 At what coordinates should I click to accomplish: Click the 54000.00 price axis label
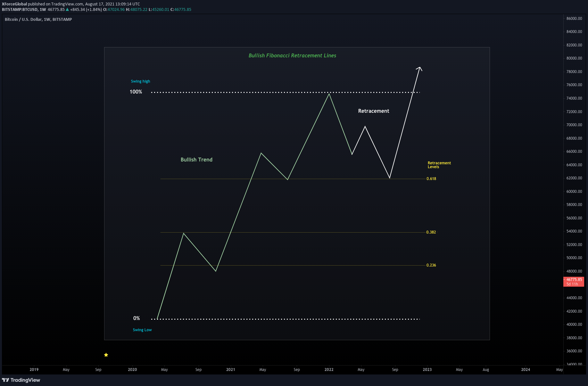[574, 231]
